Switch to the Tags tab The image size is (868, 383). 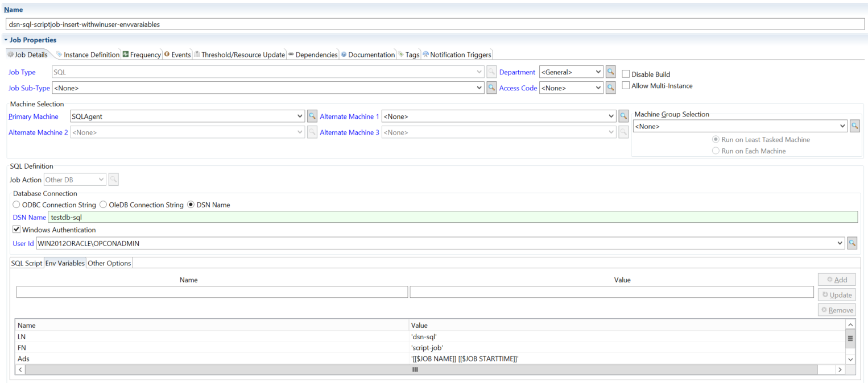[408, 55]
